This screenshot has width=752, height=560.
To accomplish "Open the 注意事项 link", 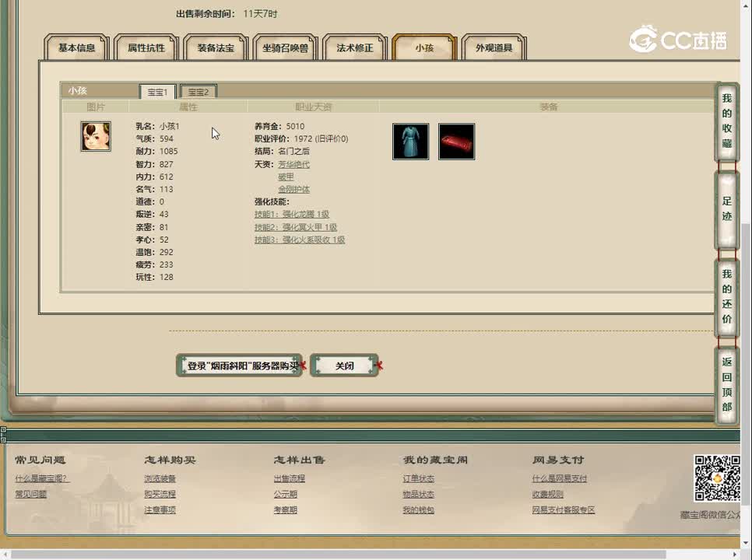I will pyautogui.click(x=160, y=509).
